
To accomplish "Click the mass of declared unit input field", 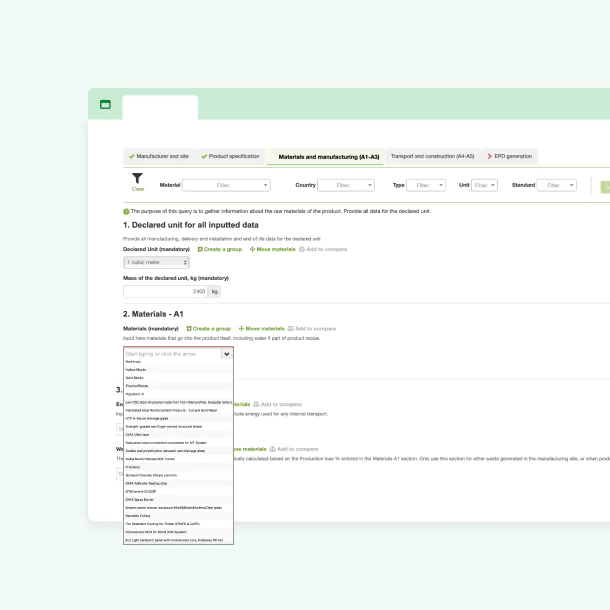I will point(165,291).
